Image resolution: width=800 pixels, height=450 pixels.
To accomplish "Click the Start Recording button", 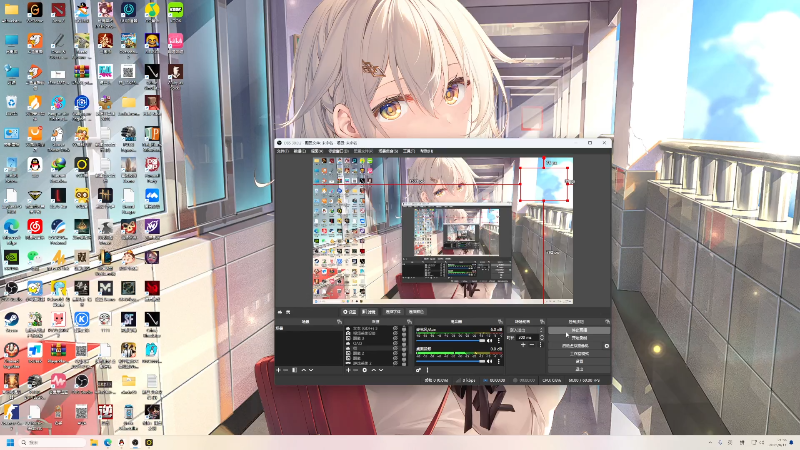I will 579,338.
